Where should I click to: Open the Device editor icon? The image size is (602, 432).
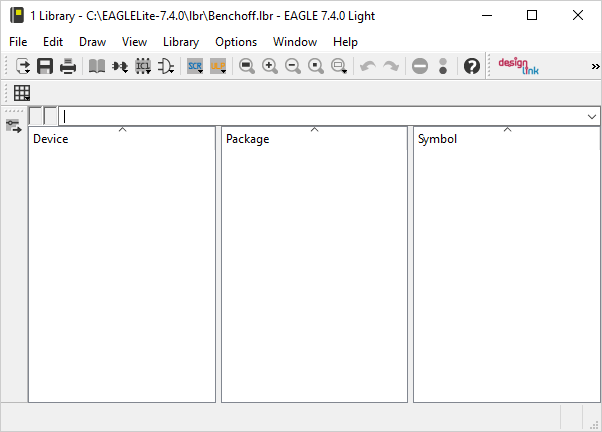tap(120, 66)
